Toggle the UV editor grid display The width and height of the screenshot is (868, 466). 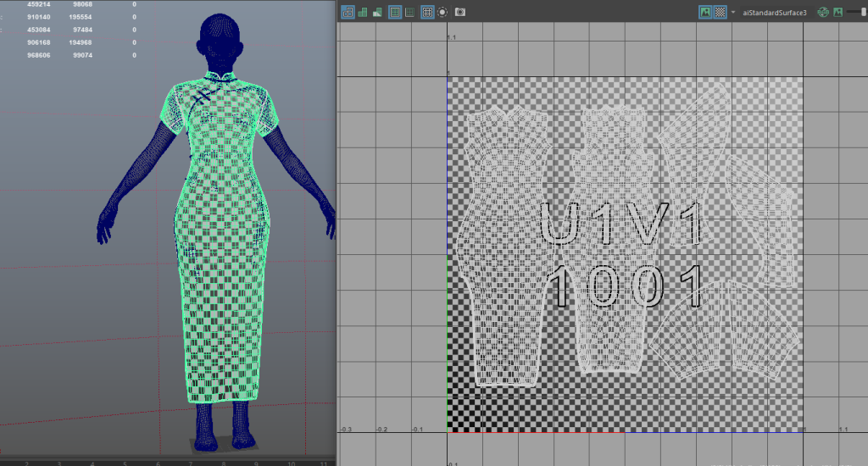tap(427, 12)
